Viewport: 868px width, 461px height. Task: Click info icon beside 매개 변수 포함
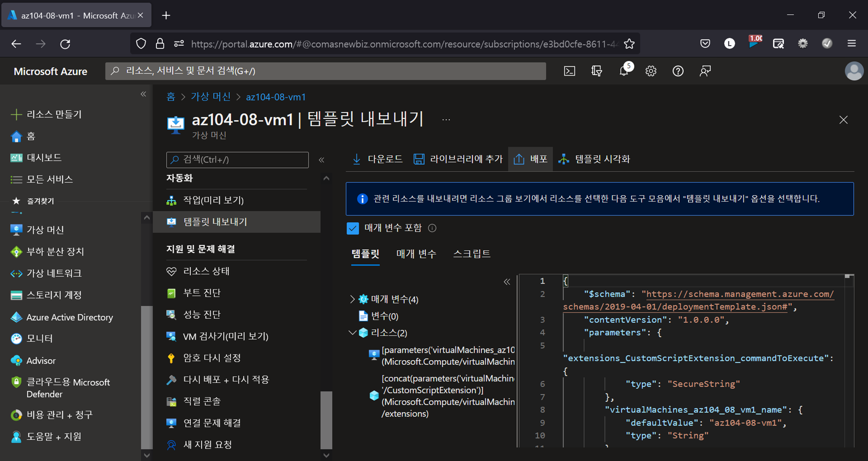pos(432,228)
